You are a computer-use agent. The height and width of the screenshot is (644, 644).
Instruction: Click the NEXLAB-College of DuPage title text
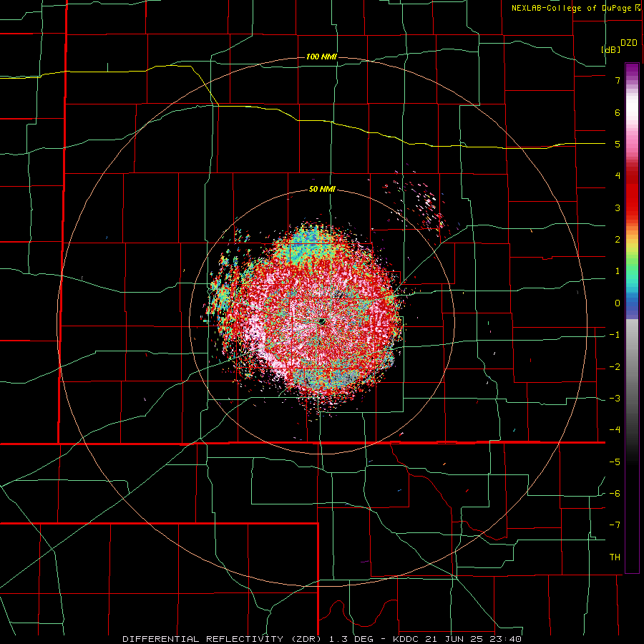click(571, 8)
